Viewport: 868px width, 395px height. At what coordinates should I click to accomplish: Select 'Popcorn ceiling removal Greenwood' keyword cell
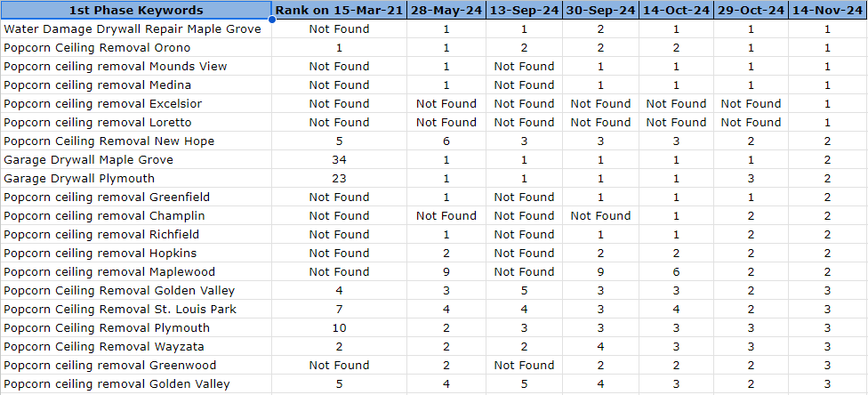109,365
